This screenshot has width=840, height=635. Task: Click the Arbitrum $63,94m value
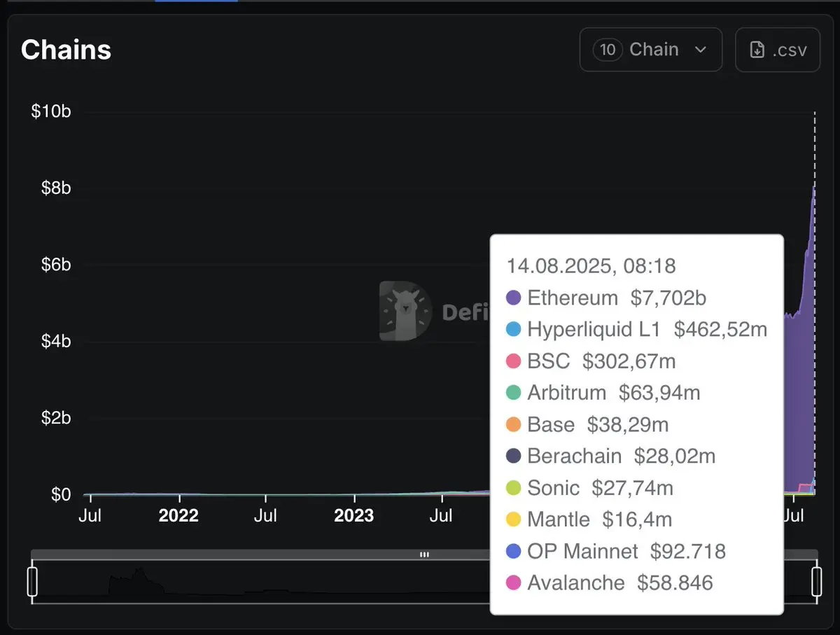pyautogui.click(x=659, y=393)
